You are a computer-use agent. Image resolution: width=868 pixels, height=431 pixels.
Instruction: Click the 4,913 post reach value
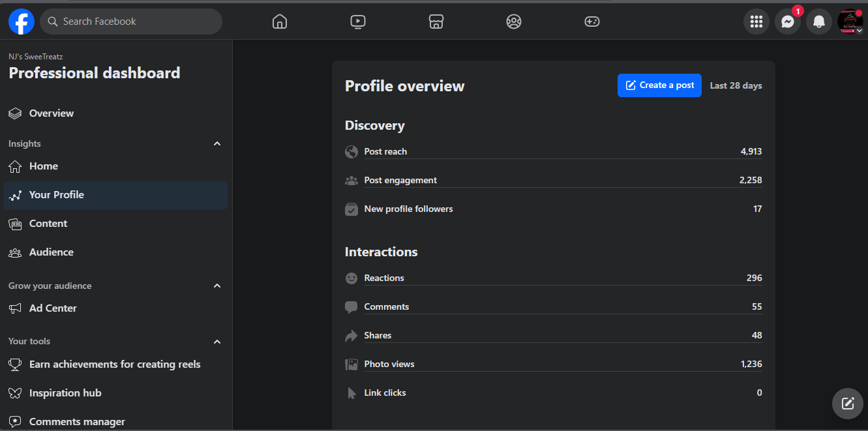[751, 151]
